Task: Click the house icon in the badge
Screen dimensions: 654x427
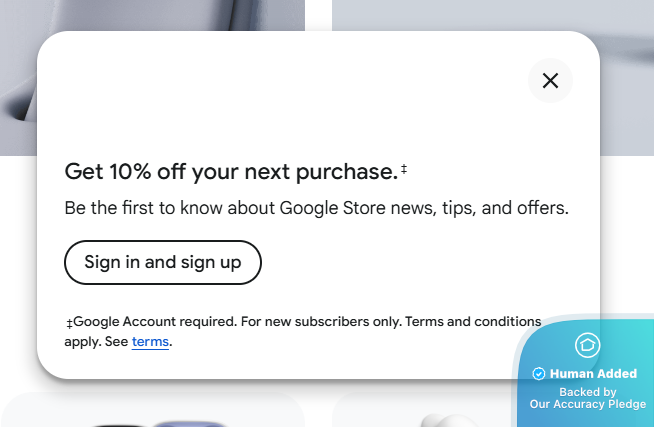Action: click(587, 346)
